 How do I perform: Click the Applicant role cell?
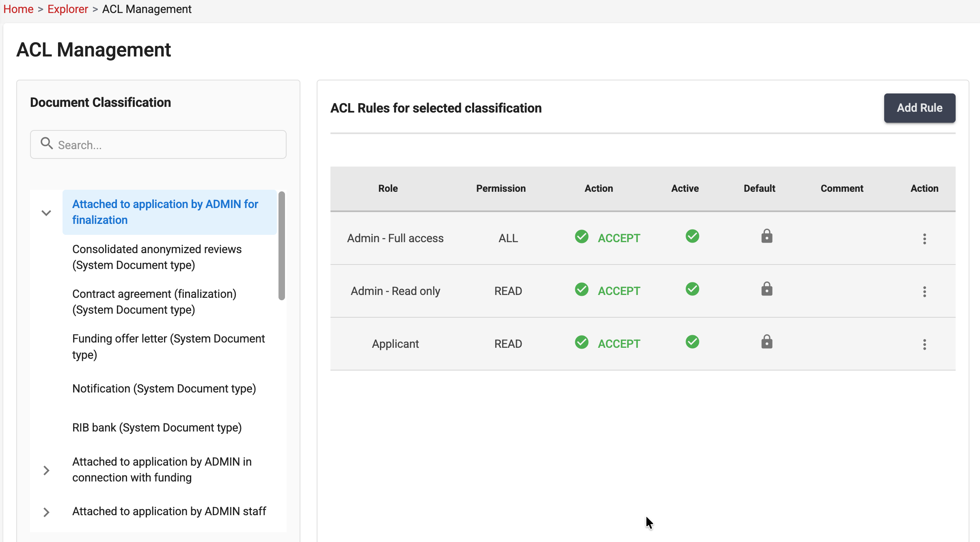395,344
